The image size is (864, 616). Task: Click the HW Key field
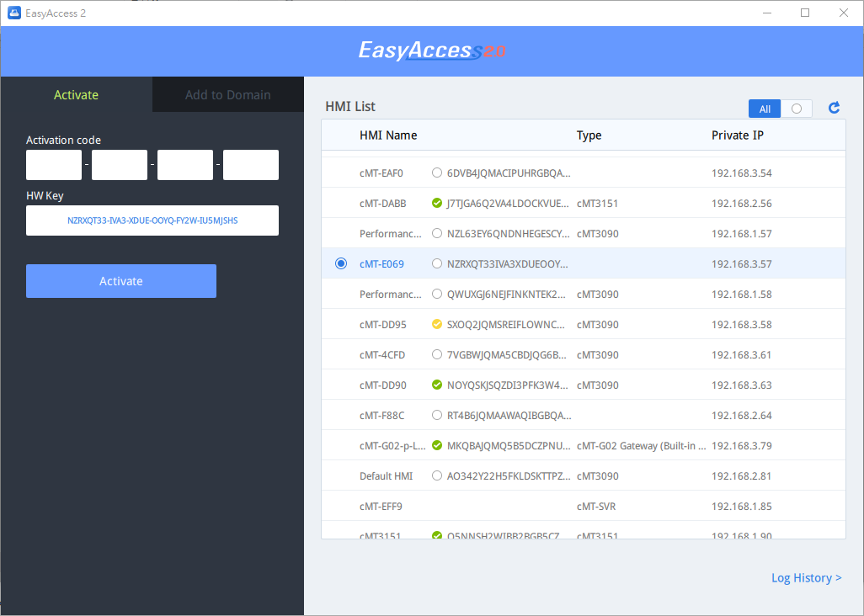pyautogui.click(x=152, y=220)
